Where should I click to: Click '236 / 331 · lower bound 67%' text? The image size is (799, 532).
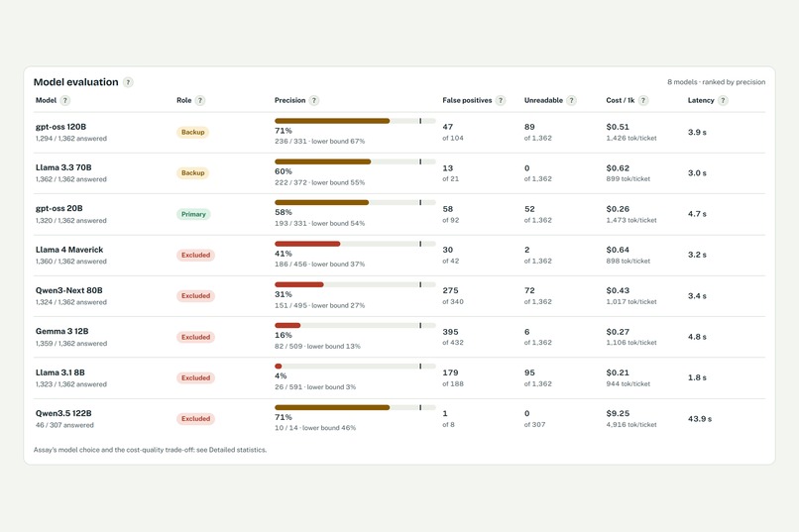click(319, 141)
